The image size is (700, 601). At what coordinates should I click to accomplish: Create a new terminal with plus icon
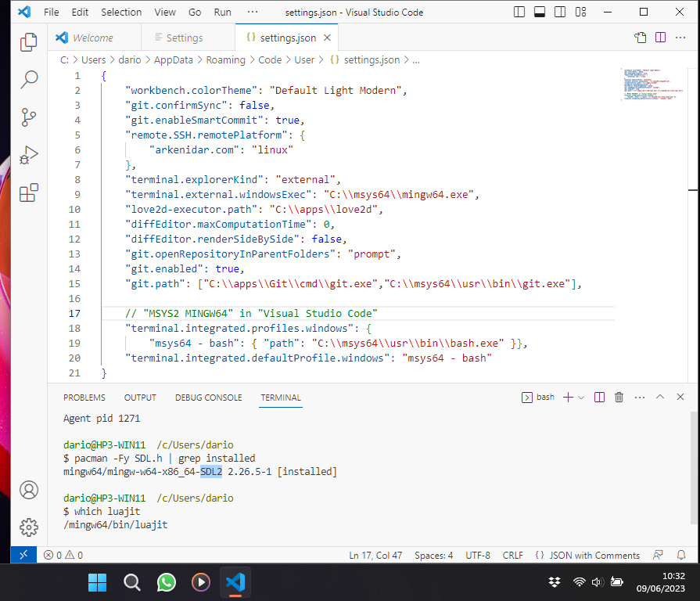point(568,397)
